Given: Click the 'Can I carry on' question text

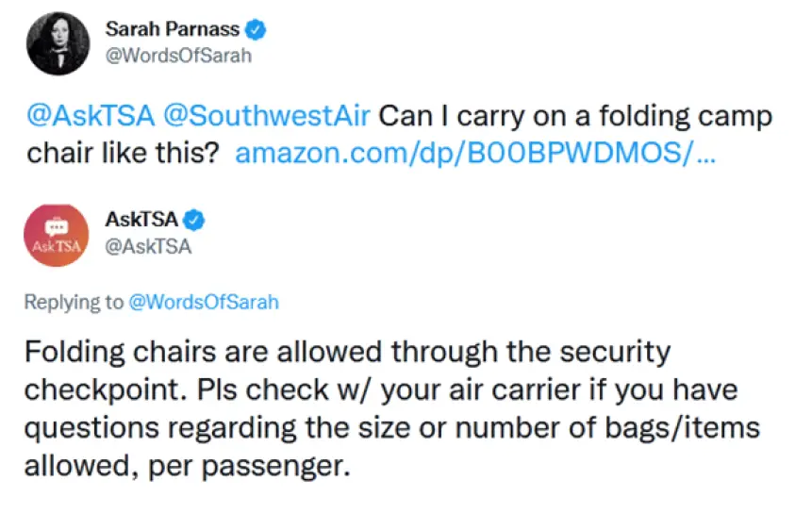Looking at the screenshot, I should [x=472, y=118].
